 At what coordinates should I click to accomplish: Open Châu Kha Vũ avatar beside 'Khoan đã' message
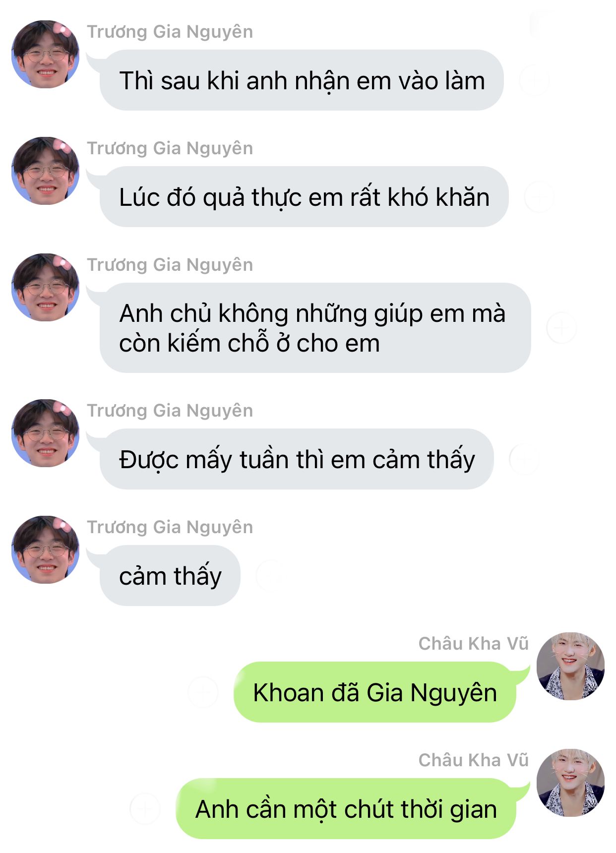[570, 666]
